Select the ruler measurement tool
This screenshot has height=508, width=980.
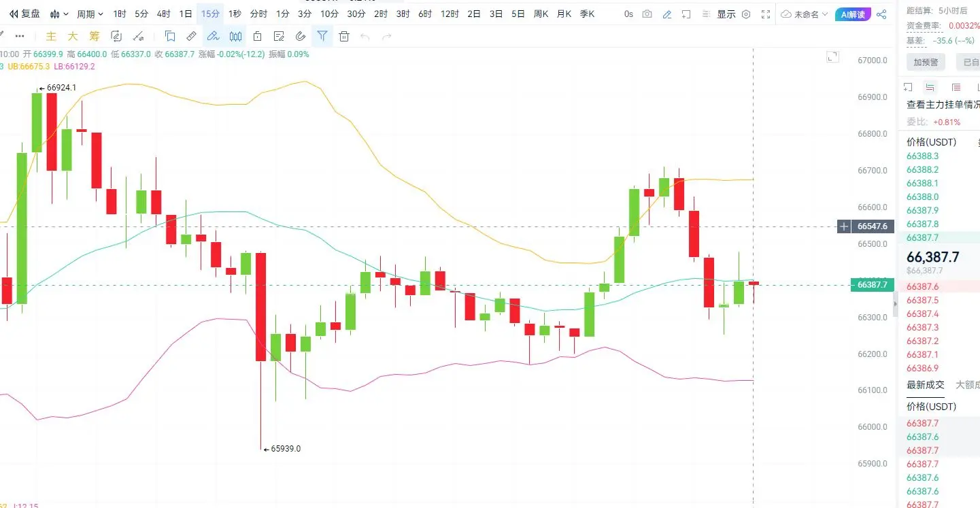click(x=192, y=36)
